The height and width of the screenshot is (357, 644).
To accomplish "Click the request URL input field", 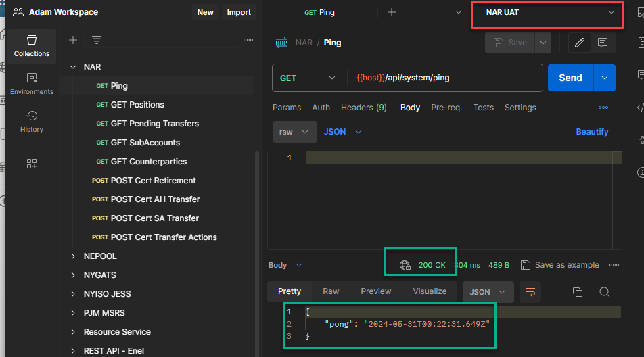I will pyautogui.click(x=444, y=78).
